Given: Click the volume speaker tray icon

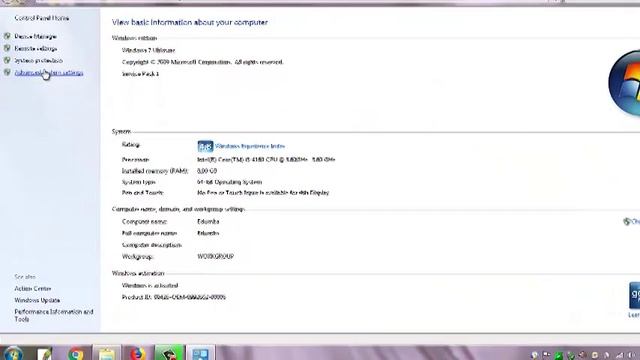Looking at the screenshot, I should tap(631, 355).
